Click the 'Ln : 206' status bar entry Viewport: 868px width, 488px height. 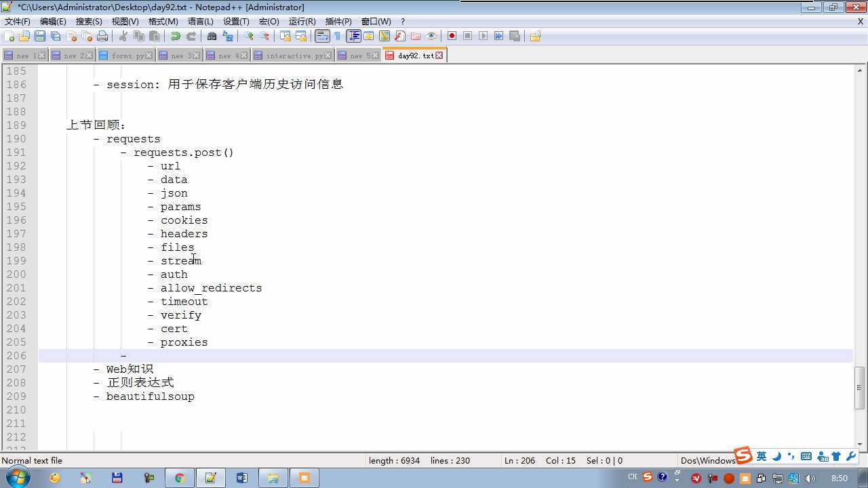point(519,461)
